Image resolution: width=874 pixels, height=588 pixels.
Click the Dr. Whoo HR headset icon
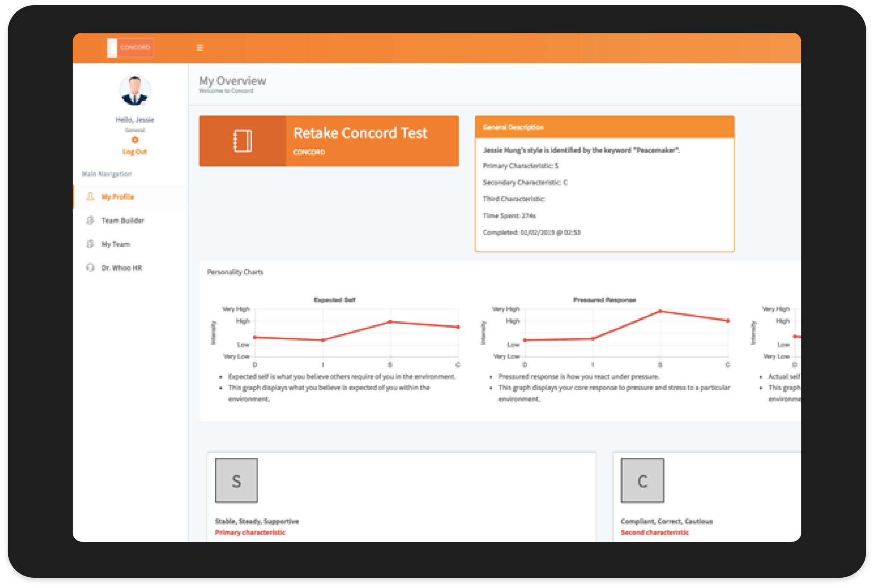coord(90,268)
